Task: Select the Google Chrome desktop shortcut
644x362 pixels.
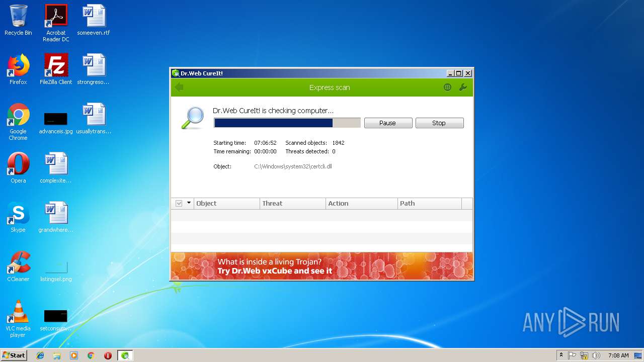Action: click(x=18, y=122)
